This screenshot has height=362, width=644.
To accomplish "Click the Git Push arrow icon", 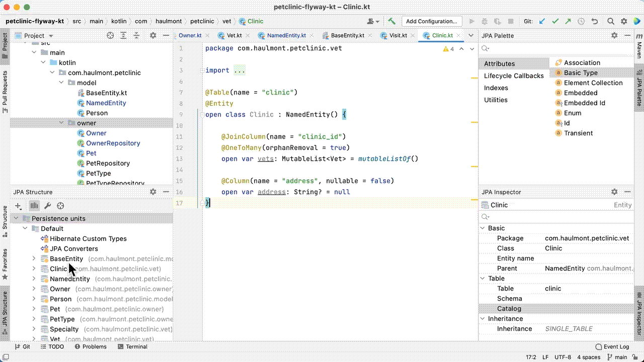I will click(x=568, y=21).
